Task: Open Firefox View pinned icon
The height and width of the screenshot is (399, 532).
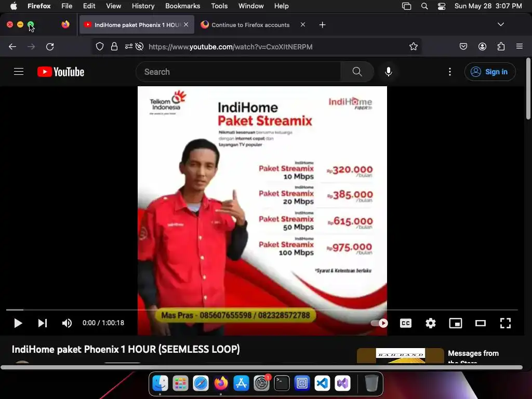Action: (x=65, y=24)
